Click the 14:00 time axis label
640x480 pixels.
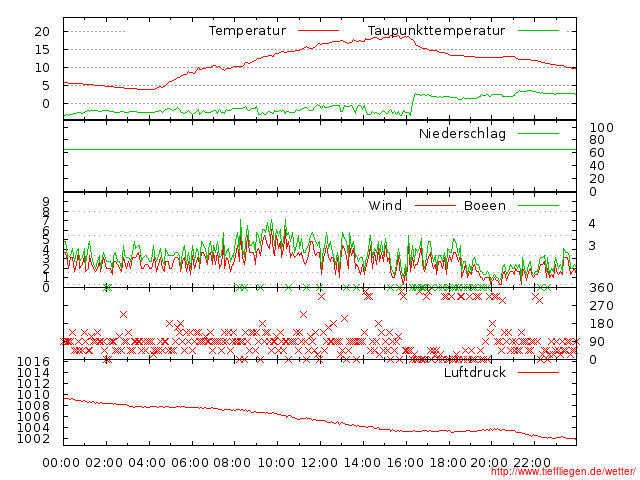[362, 463]
